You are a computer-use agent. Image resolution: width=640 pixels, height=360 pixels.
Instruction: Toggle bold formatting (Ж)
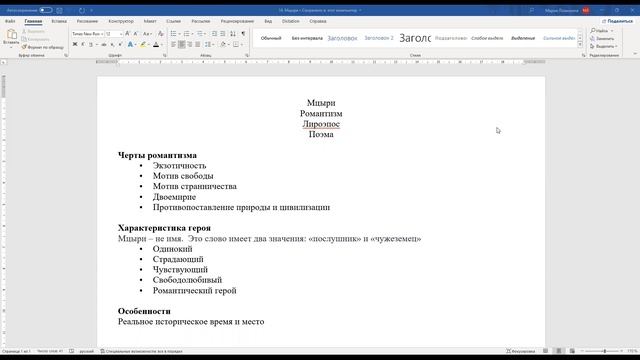75,44
